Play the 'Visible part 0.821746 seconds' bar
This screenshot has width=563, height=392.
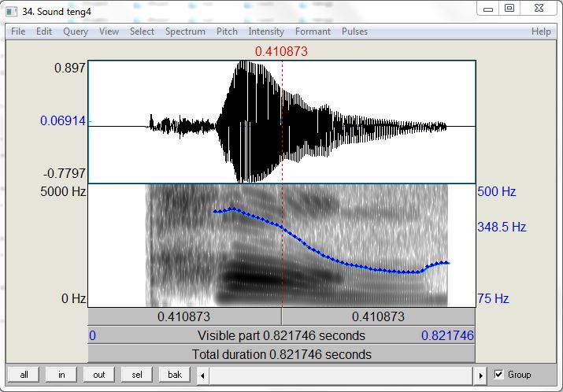click(282, 335)
